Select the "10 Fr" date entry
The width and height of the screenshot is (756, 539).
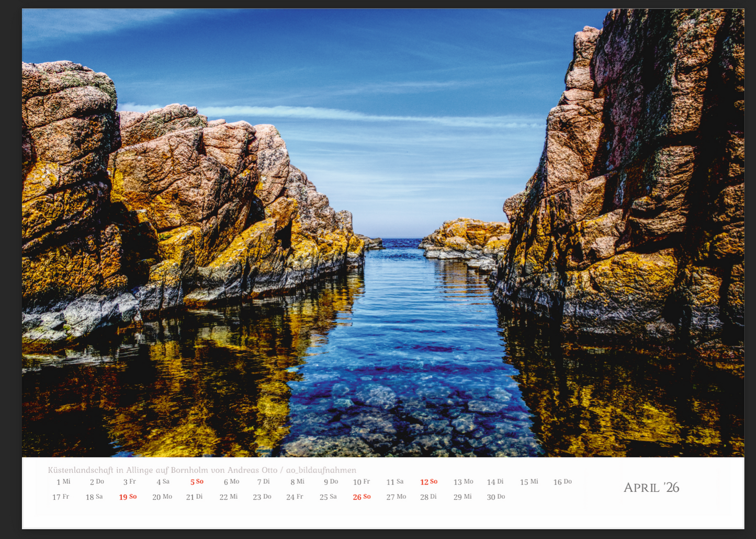[x=361, y=482]
